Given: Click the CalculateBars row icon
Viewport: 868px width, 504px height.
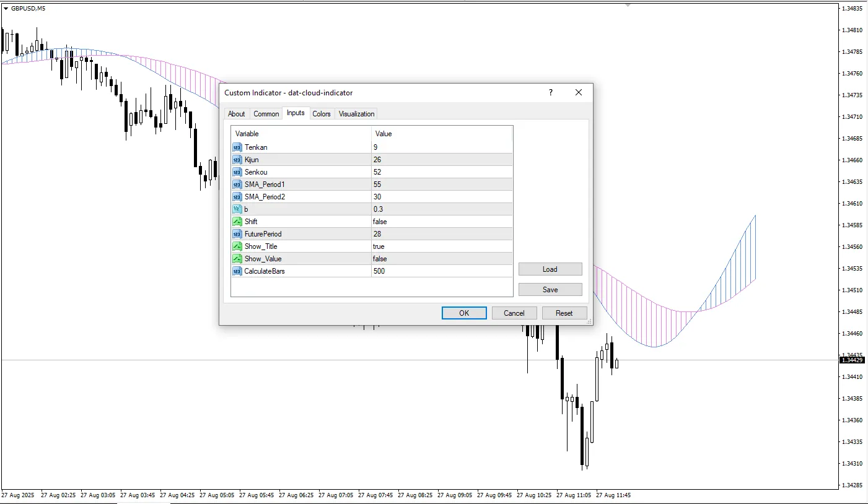Looking at the screenshot, I should click(x=237, y=271).
